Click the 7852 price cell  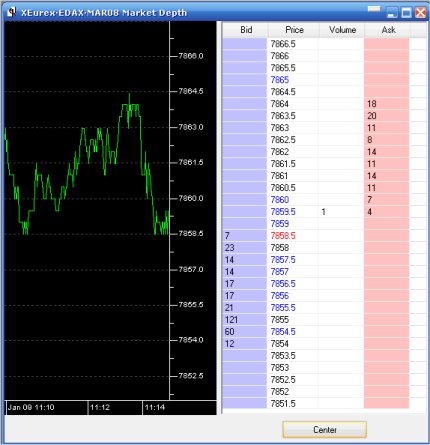pos(292,392)
